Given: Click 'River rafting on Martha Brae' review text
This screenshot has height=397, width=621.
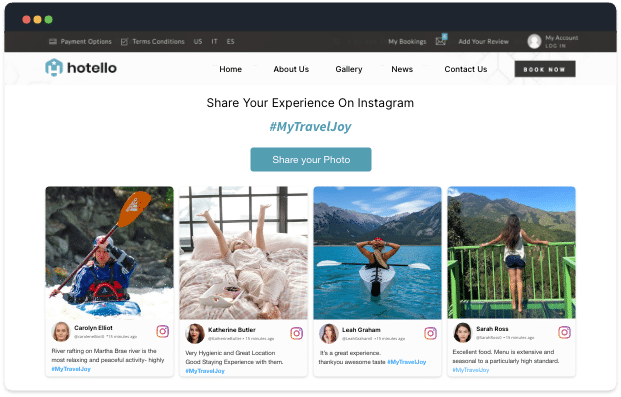Looking at the screenshot, I should [108, 355].
